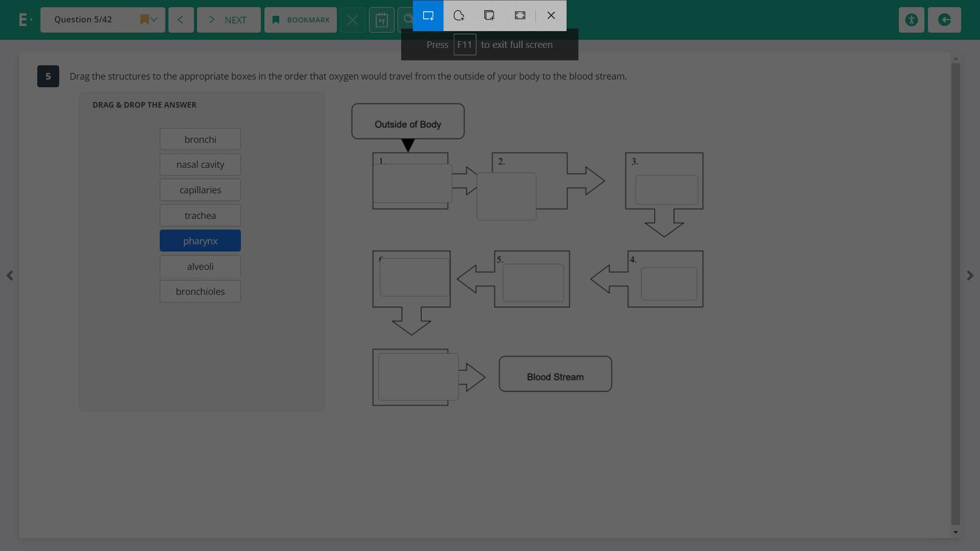The height and width of the screenshot is (551, 980).
Task: Select the bronchi answer tile
Action: [x=200, y=139]
